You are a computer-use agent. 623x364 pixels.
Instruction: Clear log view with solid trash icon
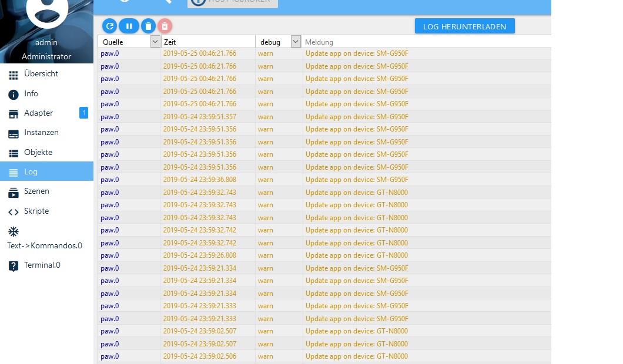coord(148,26)
